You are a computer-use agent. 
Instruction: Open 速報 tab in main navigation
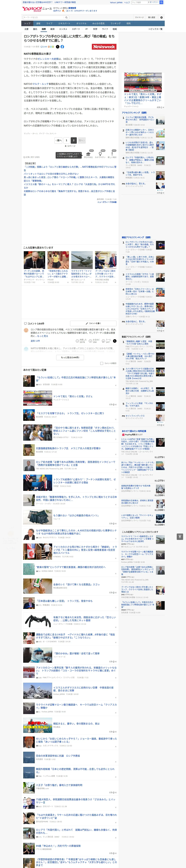coord(38,24)
